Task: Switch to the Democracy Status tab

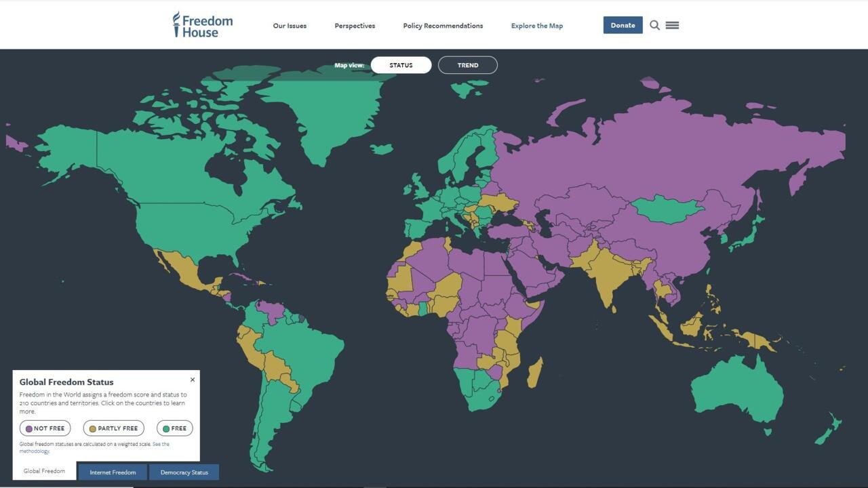Action: click(x=184, y=472)
